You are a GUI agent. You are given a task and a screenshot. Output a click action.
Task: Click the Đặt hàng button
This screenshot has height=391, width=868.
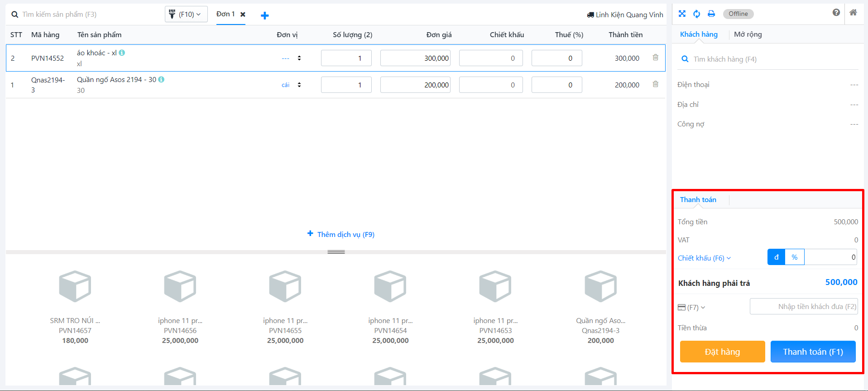click(x=722, y=352)
